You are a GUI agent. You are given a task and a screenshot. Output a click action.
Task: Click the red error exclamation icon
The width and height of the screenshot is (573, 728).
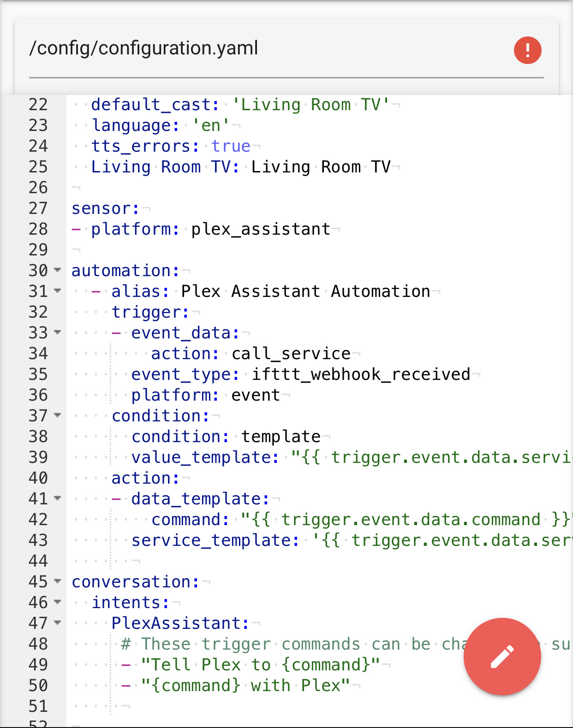click(x=527, y=50)
